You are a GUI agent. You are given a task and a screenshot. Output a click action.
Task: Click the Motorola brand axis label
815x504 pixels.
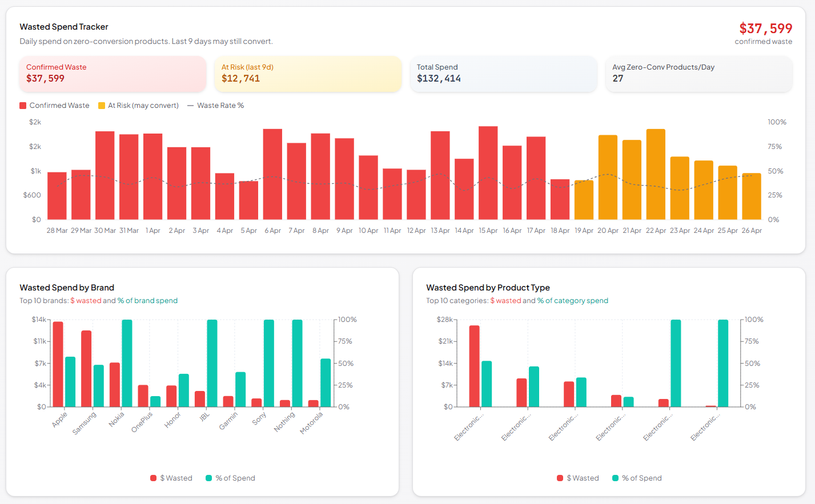(312, 423)
